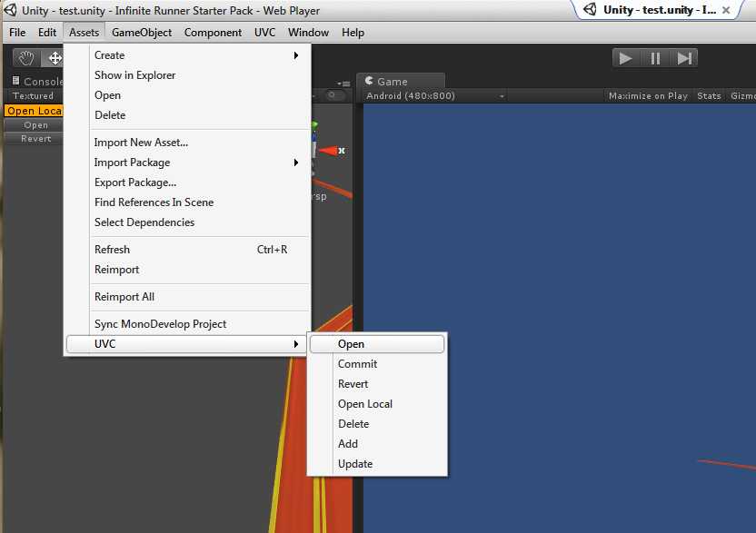Choose Revert in the UVC submenu

[377, 384]
